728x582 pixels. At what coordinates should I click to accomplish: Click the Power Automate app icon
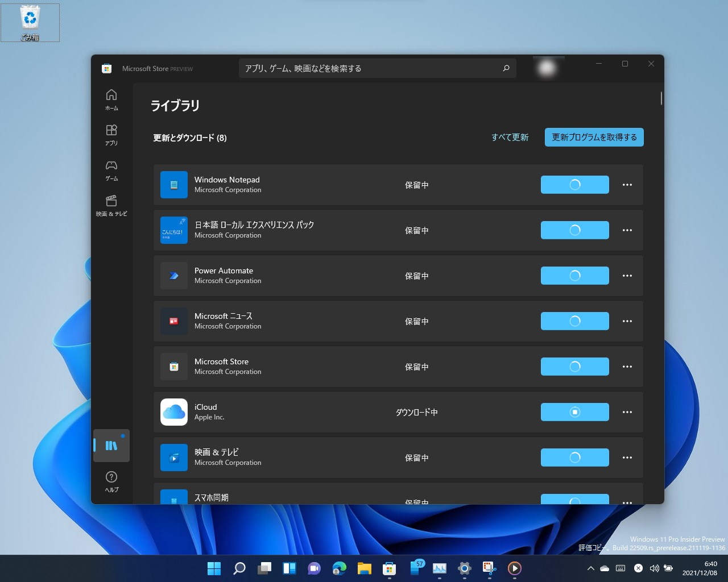click(x=174, y=276)
